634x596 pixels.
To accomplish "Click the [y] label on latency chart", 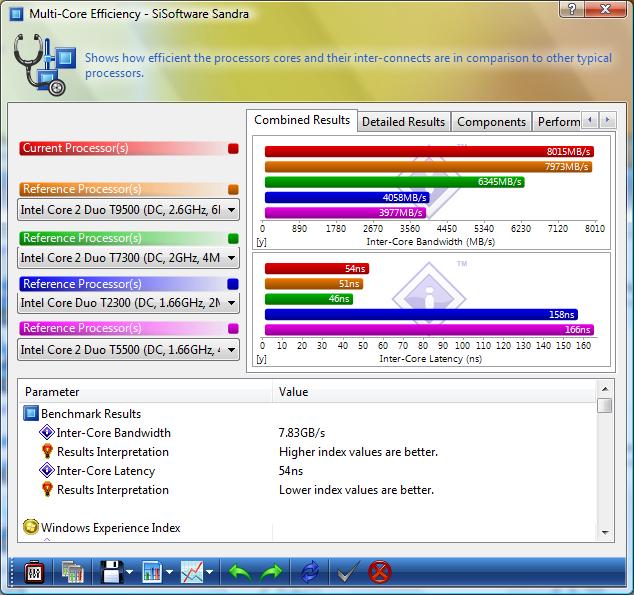I will (262, 359).
